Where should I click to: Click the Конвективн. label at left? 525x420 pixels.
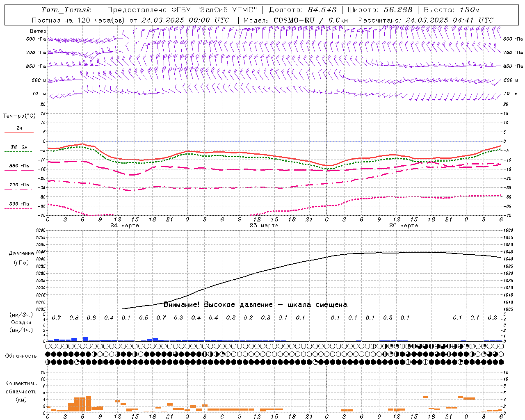click(21, 383)
